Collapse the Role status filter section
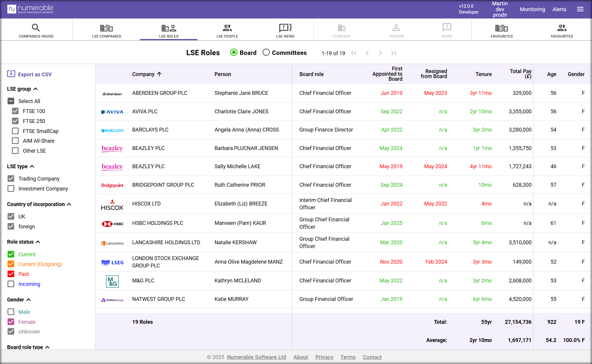592x364 pixels. click(x=38, y=242)
